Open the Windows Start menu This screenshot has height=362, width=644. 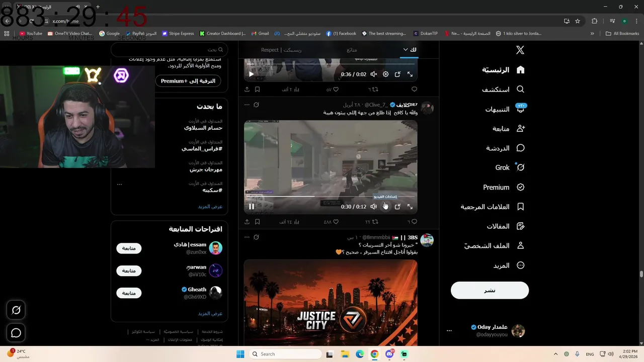pos(240,354)
